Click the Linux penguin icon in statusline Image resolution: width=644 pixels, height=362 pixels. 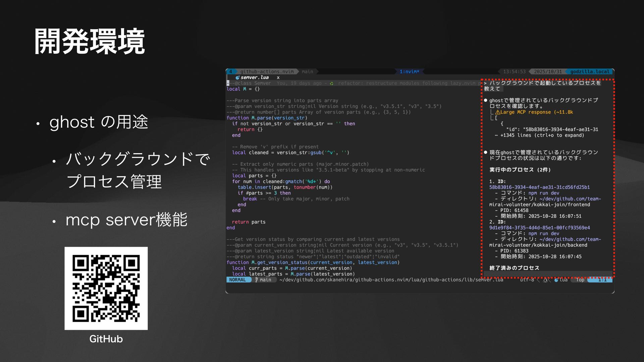pos(545,280)
